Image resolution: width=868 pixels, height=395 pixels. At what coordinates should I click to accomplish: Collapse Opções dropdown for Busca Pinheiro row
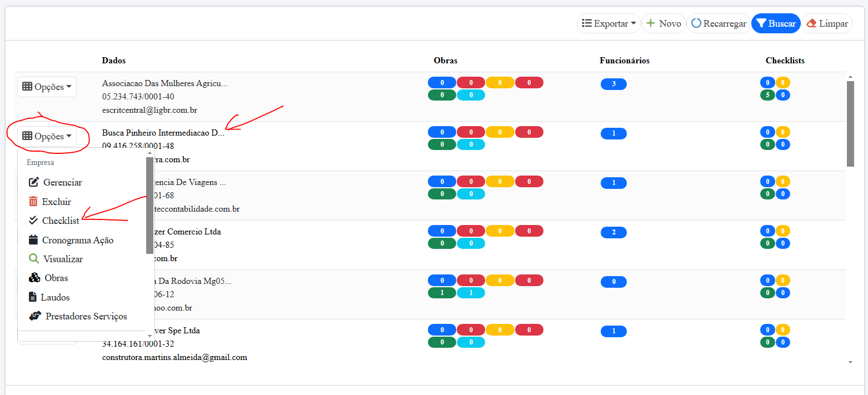(x=47, y=136)
